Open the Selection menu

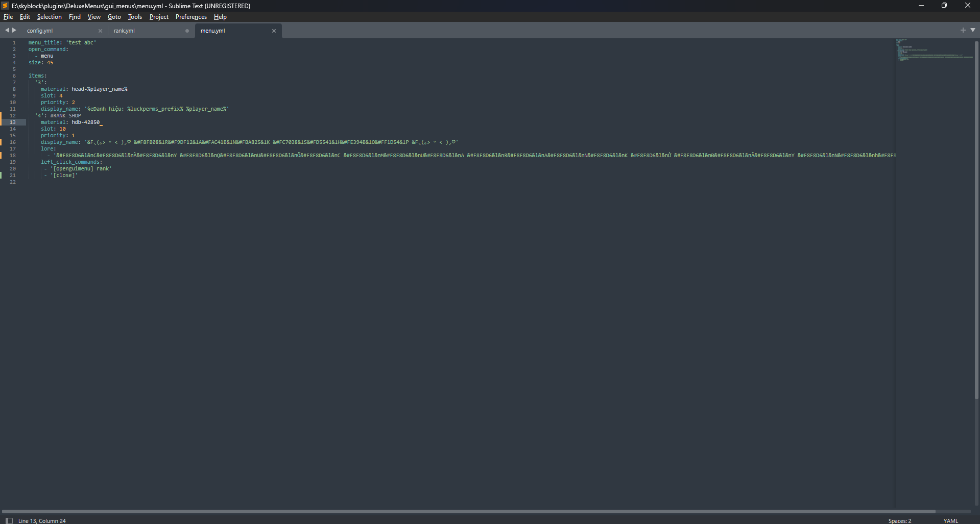pyautogui.click(x=49, y=17)
